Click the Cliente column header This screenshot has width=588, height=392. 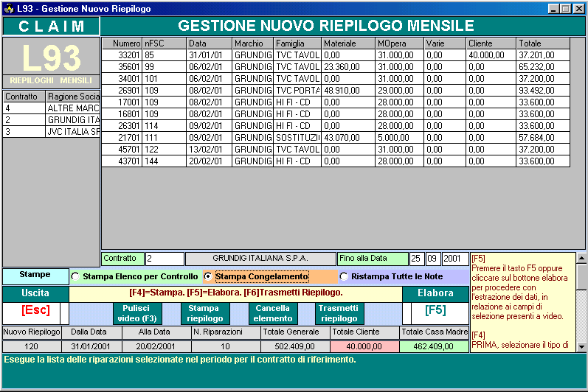(491, 43)
